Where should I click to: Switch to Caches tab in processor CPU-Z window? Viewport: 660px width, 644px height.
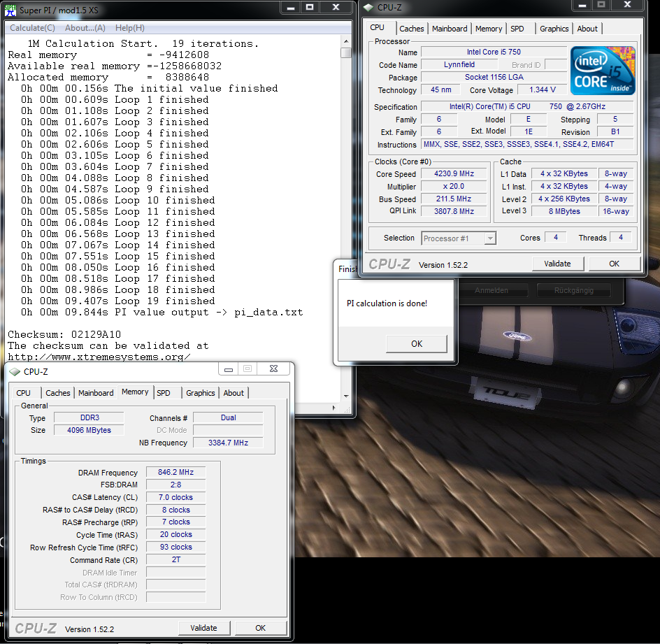pos(411,29)
